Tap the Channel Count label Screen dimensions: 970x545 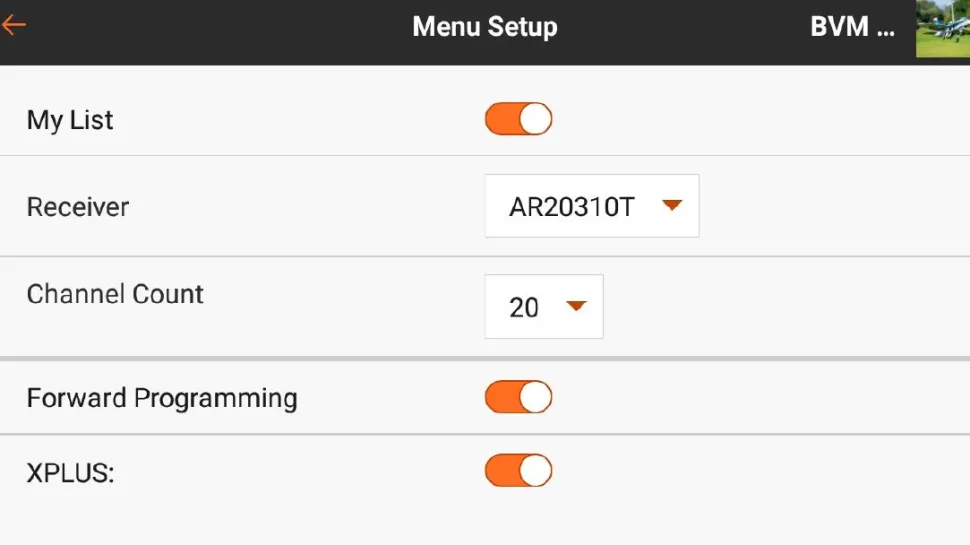[115, 294]
